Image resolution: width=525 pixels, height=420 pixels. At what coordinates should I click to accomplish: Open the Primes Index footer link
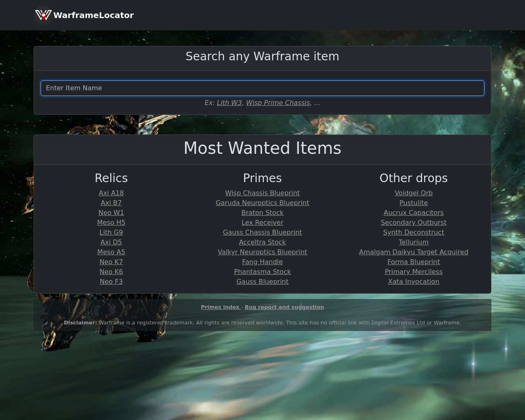(x=220, y=307)
